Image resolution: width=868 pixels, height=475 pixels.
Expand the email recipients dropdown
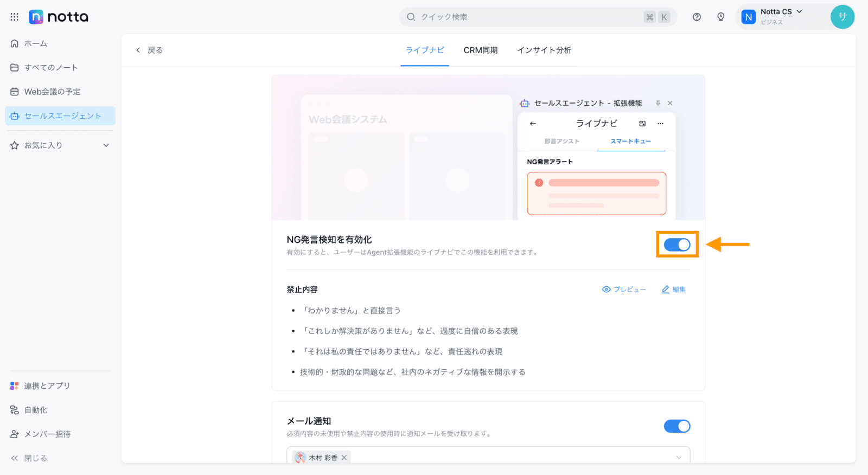[679, 458]
